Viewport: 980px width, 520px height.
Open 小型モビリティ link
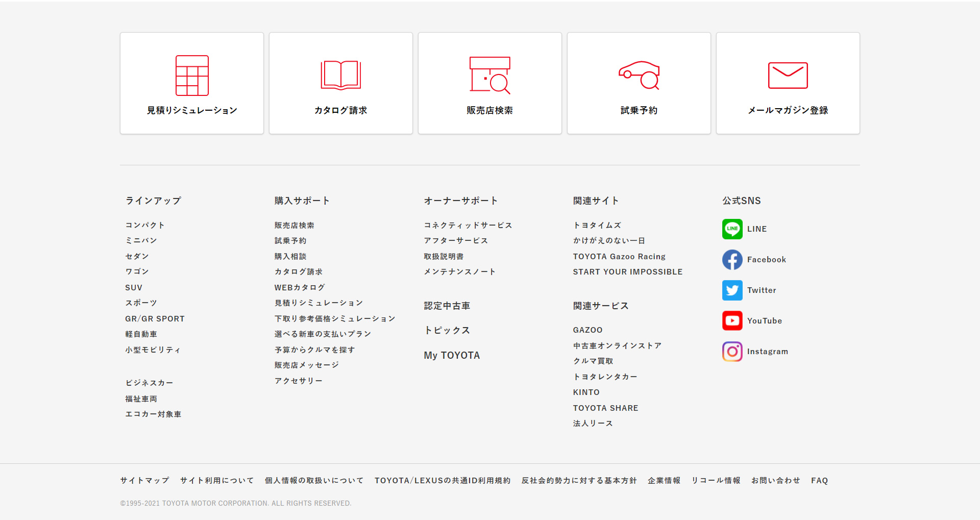pos(153,350)
